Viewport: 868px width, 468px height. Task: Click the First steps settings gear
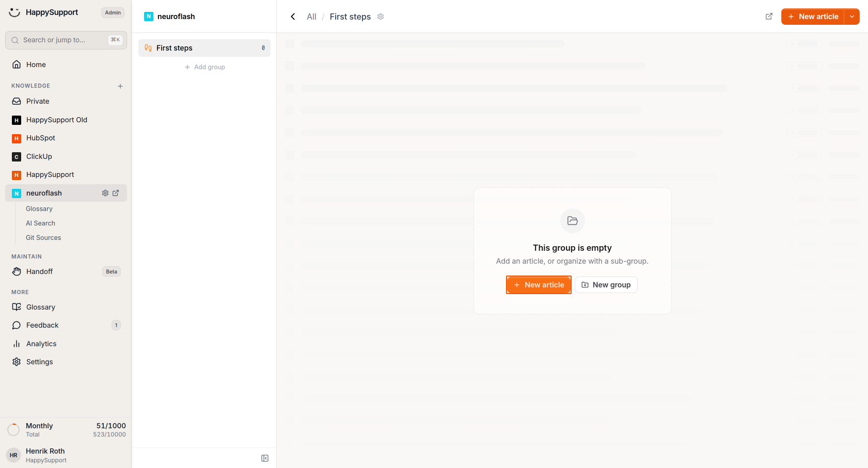click(x=381, y=17)
